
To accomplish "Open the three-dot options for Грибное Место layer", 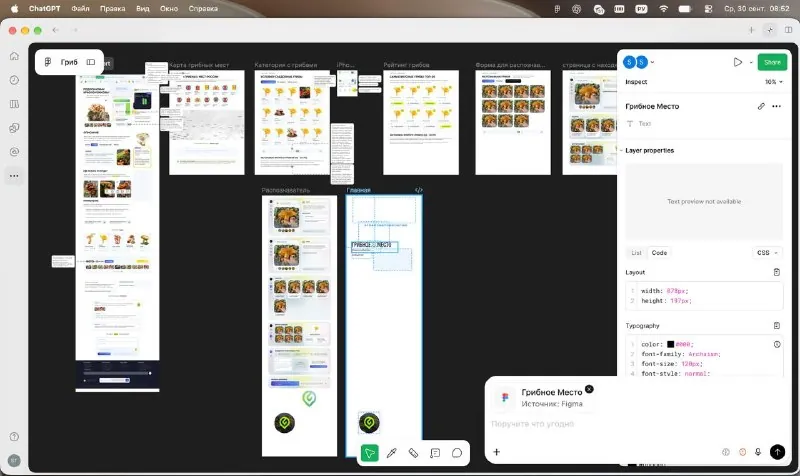I will 777,106.
